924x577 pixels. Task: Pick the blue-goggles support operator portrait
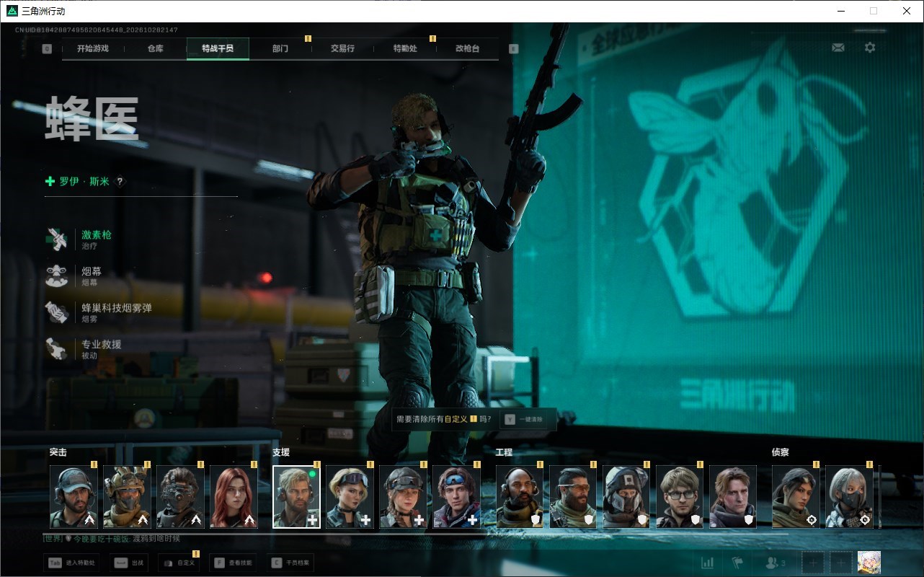pyautogui.click(x=457, y=497)
